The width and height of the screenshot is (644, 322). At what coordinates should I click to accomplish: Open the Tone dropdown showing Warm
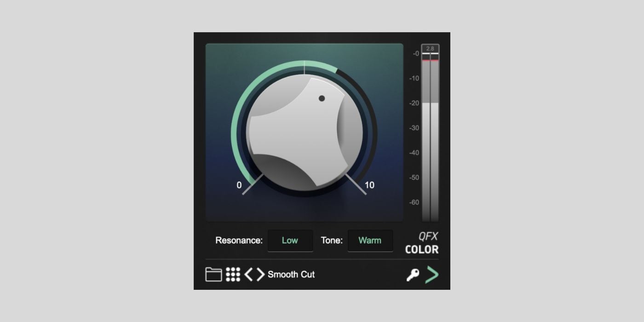click(370, 241)
